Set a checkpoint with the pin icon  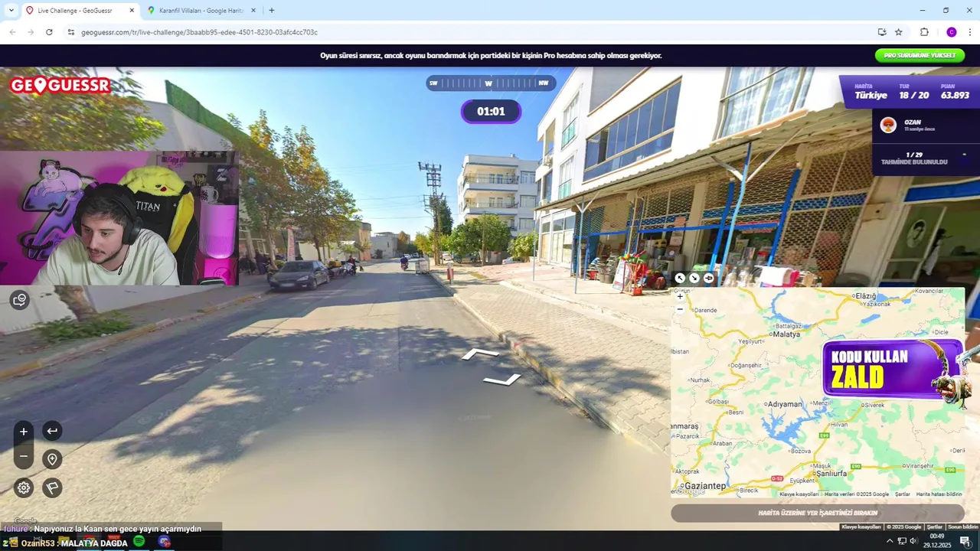pos(52,459)
